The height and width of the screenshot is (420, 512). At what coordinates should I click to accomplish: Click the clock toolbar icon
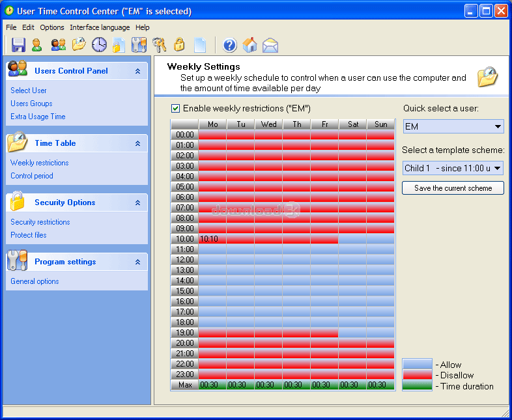coord(99,45)
